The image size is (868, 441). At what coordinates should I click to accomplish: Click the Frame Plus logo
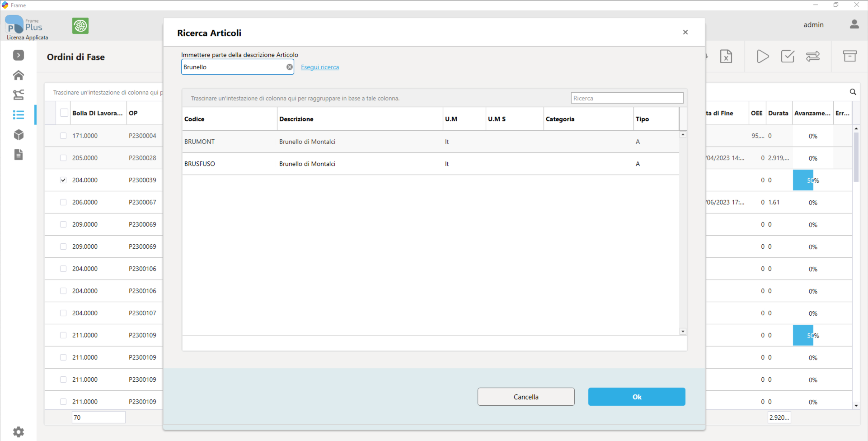coord(23,24)
